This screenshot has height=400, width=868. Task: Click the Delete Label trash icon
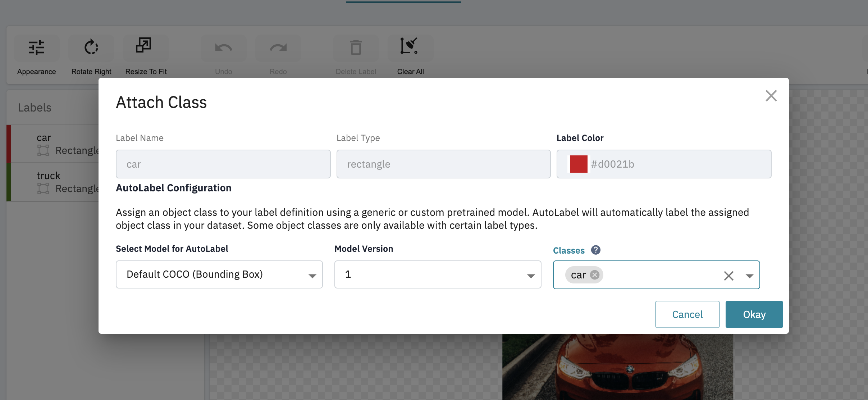(356, 47)
